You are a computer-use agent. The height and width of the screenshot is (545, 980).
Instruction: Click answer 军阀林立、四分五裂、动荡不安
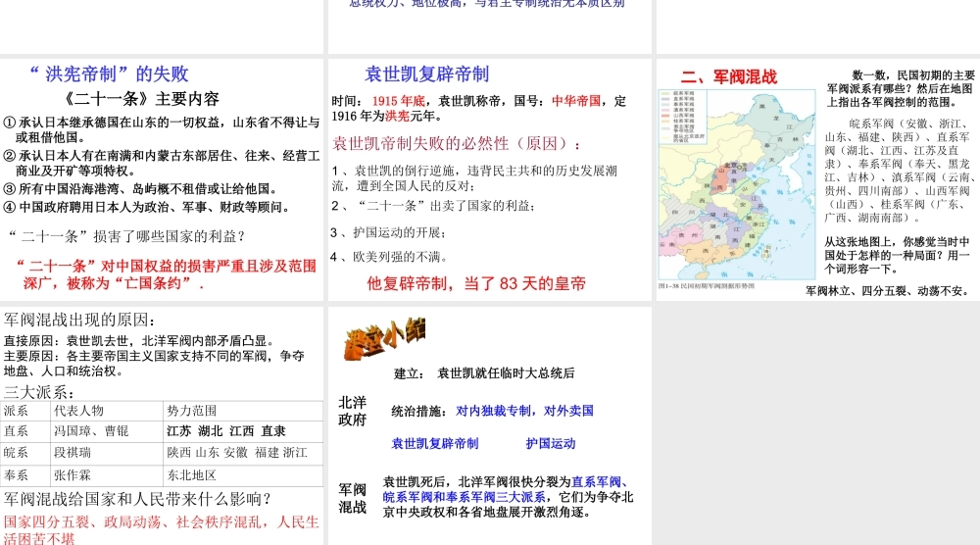(x=887, y=290)
